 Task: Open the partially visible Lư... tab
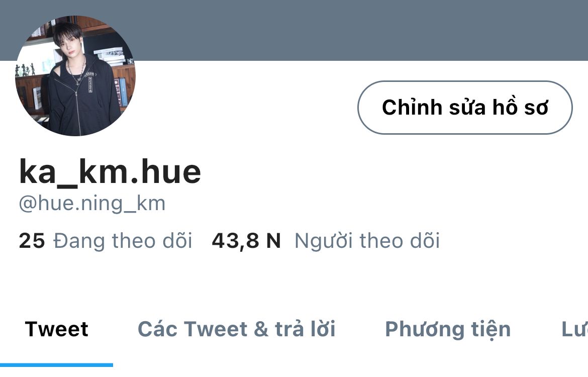[574, 329]
